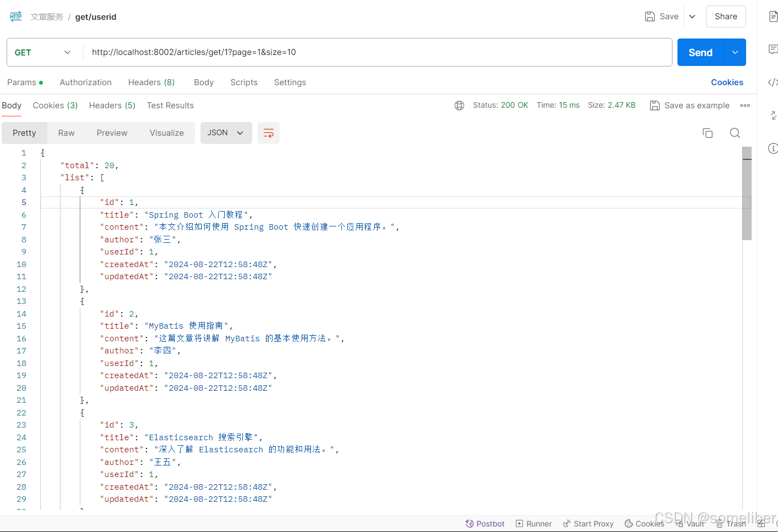The image size is (778, 532).
Task: Switch to the Scripts tab
Action: click(244, 82)
